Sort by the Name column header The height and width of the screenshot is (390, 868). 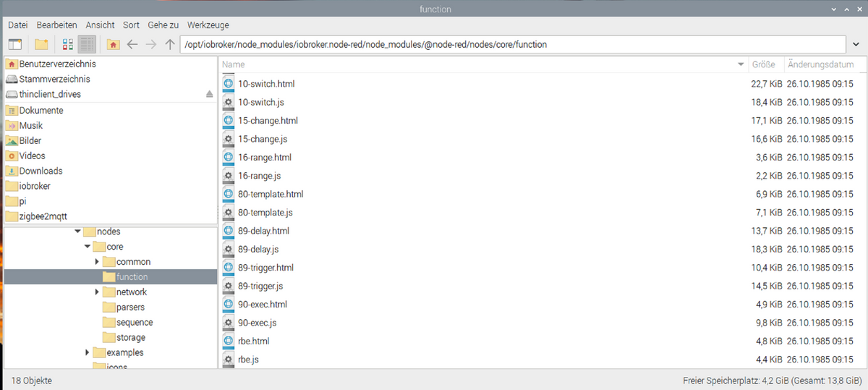coord(483,65)
